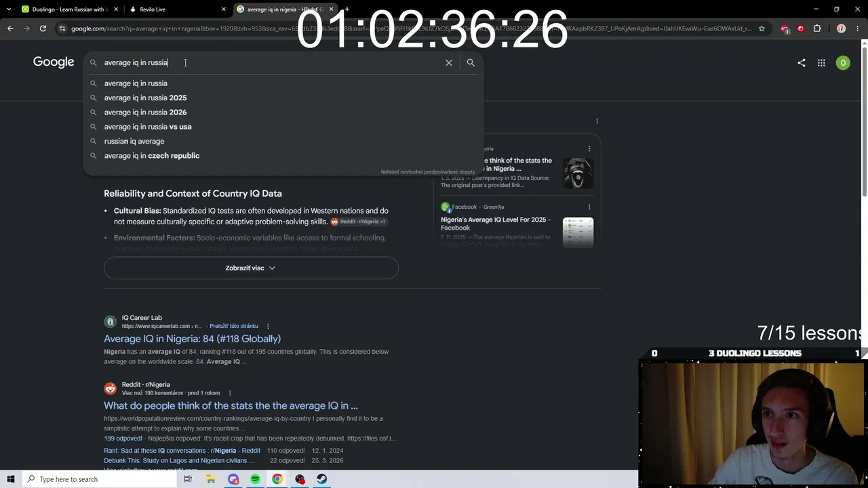The width and height of the screenshot is (868, 488).
Task: Open the Google account avatar
Action: (x=843, y=62)
